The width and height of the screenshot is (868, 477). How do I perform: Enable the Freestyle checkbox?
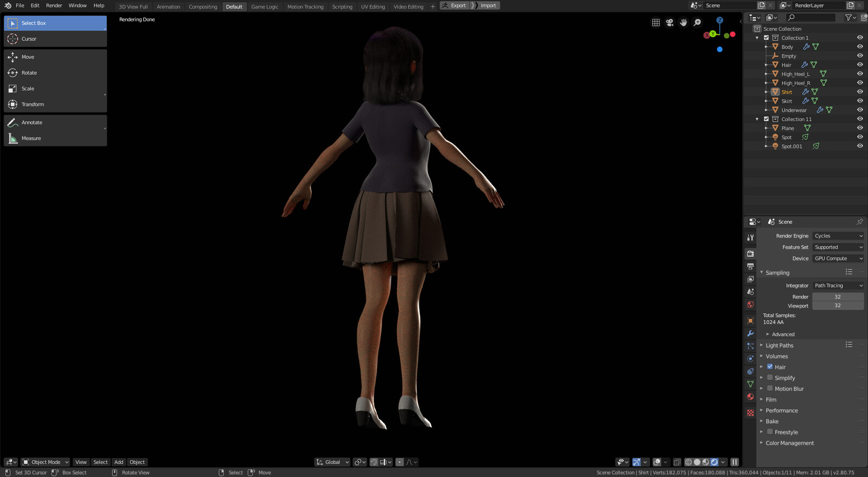[770, 432]
